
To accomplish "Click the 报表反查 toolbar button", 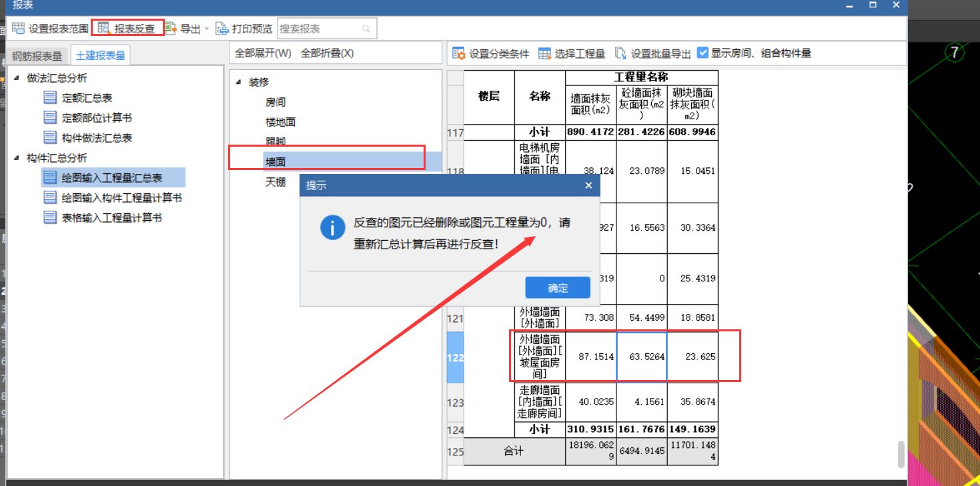I will click(x=127, y=29).
